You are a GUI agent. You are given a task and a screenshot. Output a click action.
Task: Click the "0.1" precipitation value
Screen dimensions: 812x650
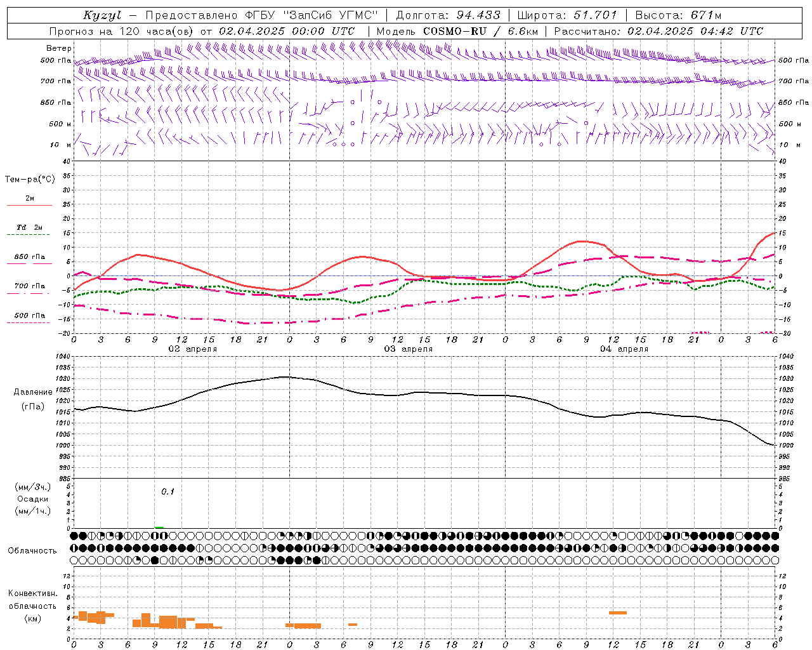(x=167, y=492)
